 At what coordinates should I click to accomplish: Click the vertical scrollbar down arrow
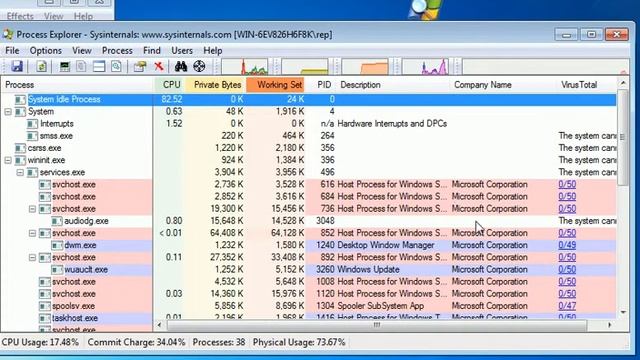(623, 313)
